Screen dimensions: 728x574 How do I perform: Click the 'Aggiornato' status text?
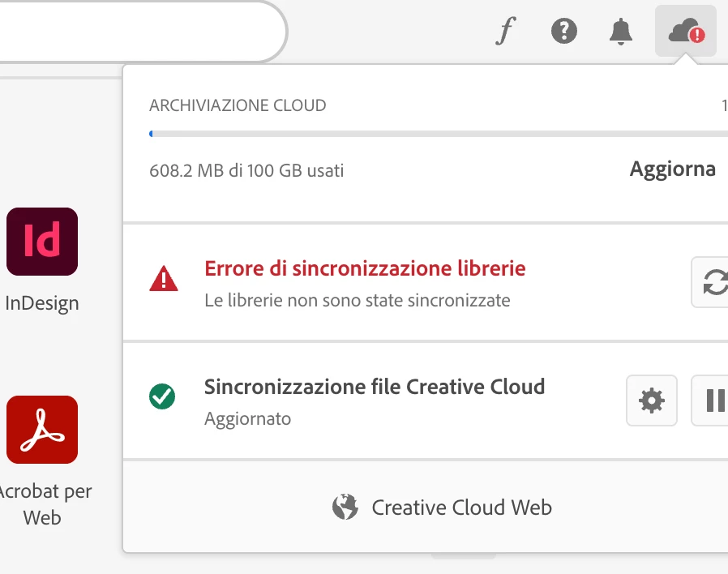247,419
